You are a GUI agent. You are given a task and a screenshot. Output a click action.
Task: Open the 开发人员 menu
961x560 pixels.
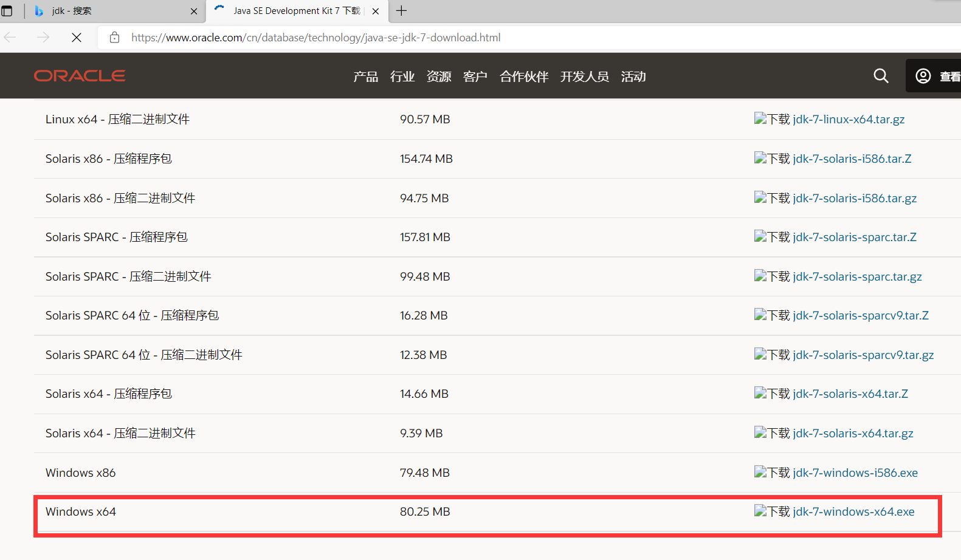(x=585, y=77)
